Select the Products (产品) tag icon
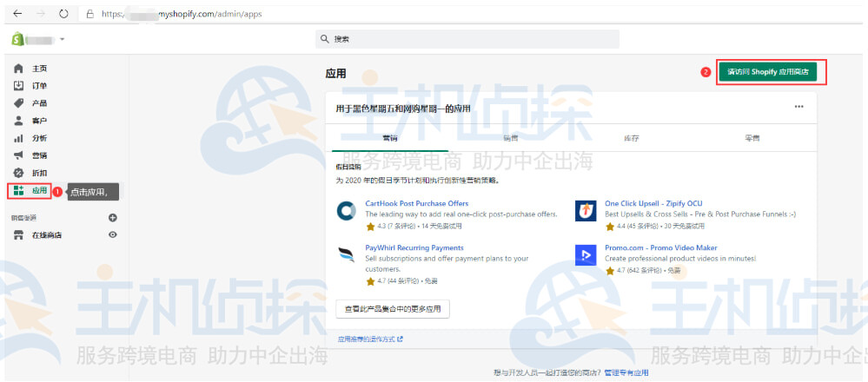This screenshot has width=868, height=382. [x=18, y=103]
